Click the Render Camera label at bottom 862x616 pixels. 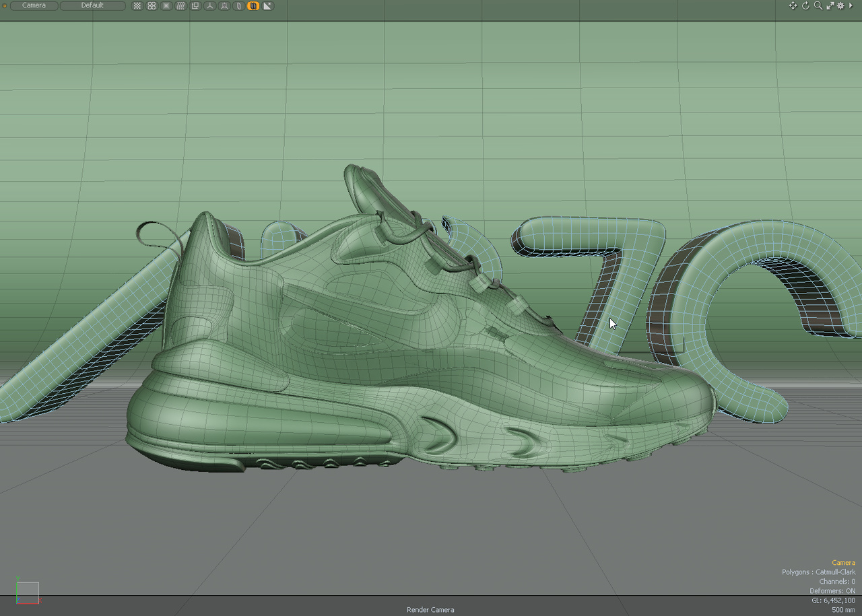click(430, 609)
